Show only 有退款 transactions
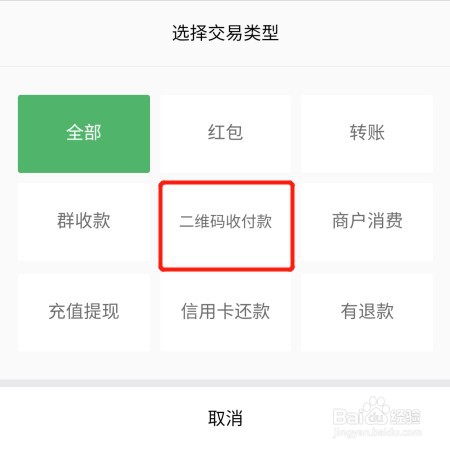This screenshot has height=450, width=450. tap(367, 312)
